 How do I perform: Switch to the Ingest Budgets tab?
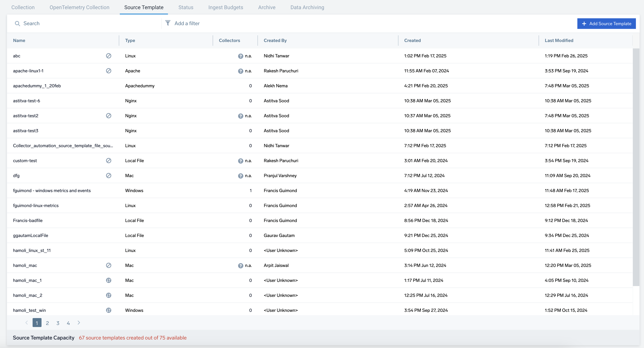pos(225,7)
